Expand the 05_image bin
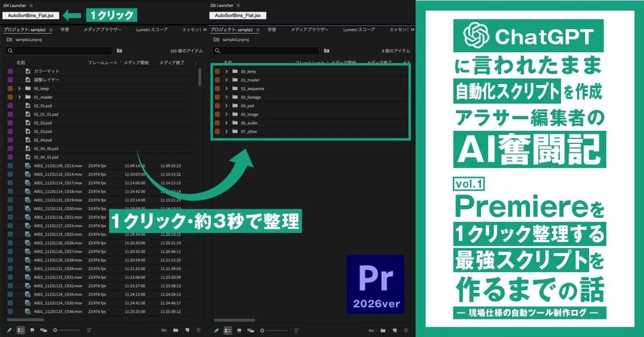This screenshot has width=644, height=337. click(226, 114)
